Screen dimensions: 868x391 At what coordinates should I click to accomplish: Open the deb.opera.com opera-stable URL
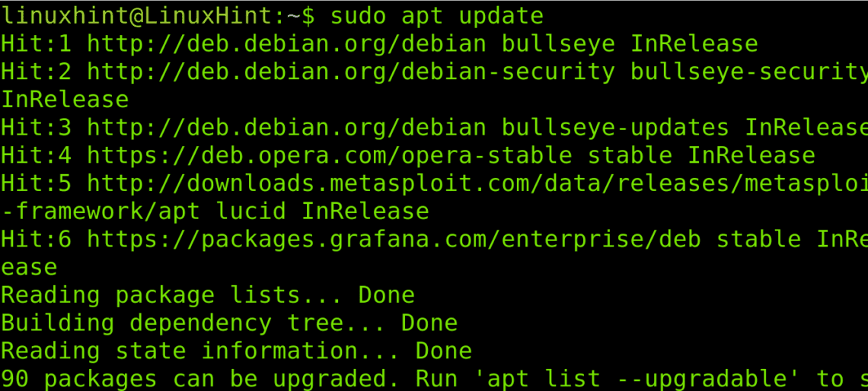click(330, 156)
